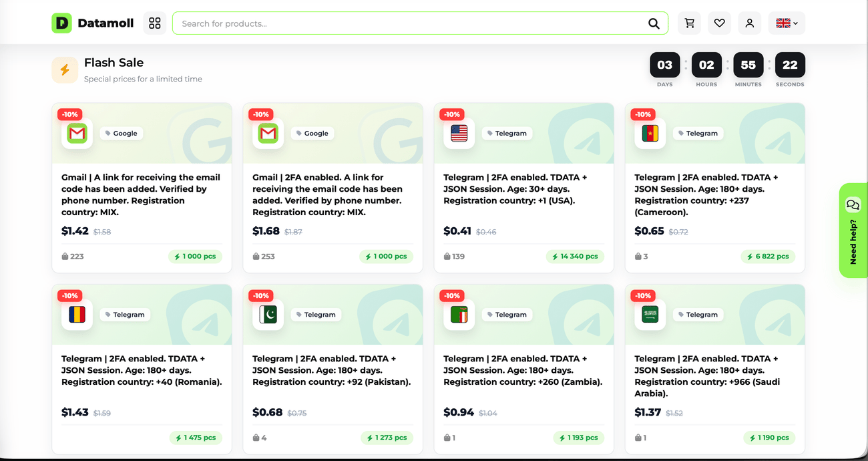Click the Saudi Arabia flag icon
The width and height of the screenshot is (868, 461).
pos(650,315)
